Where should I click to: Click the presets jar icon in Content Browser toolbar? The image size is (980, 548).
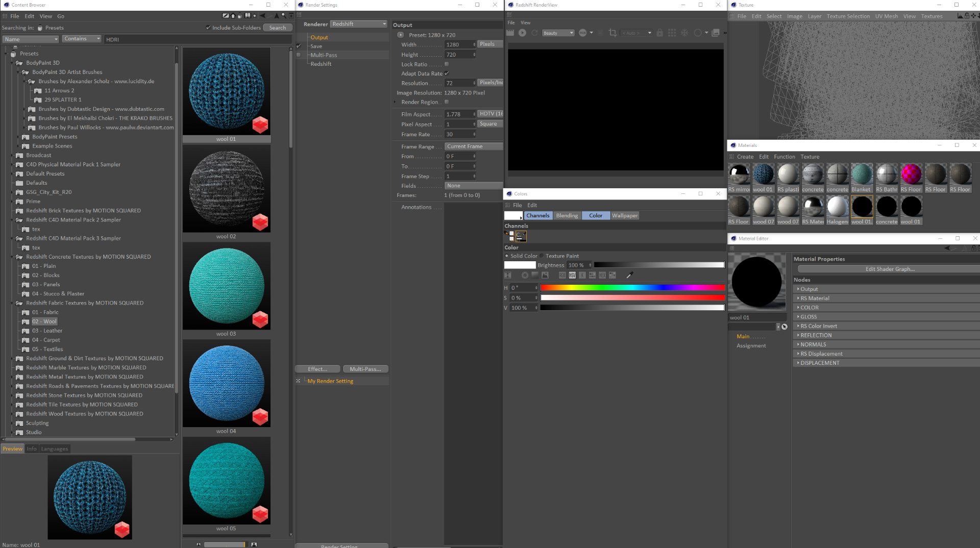click(x=240, y=16)
